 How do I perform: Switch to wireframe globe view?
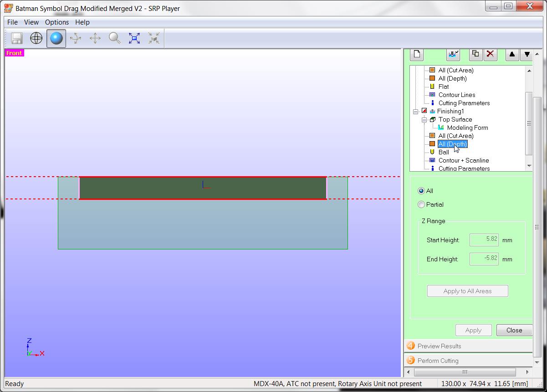[36, 38]
